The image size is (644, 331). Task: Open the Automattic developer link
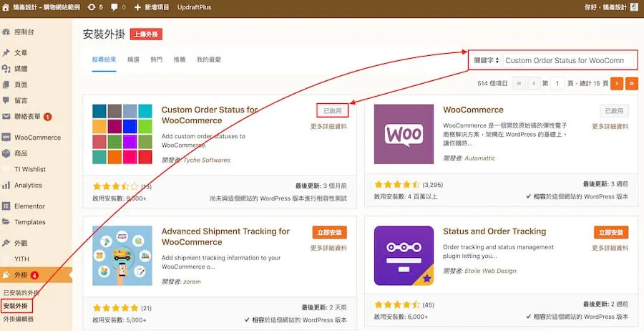(x=479, y=158)
